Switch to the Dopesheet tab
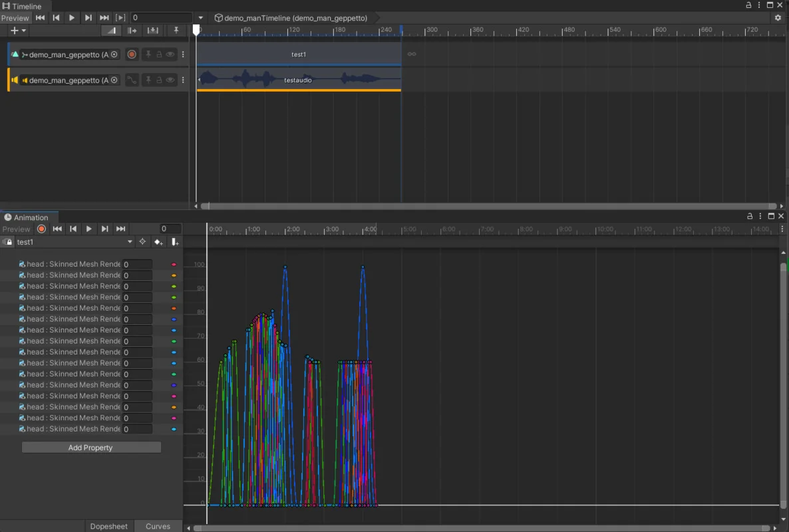The image size is (789, 532). [x=108, y=526]
